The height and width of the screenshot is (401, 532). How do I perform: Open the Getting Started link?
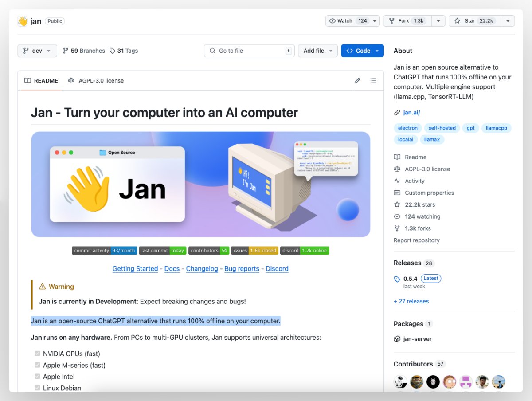pos(135,269)
